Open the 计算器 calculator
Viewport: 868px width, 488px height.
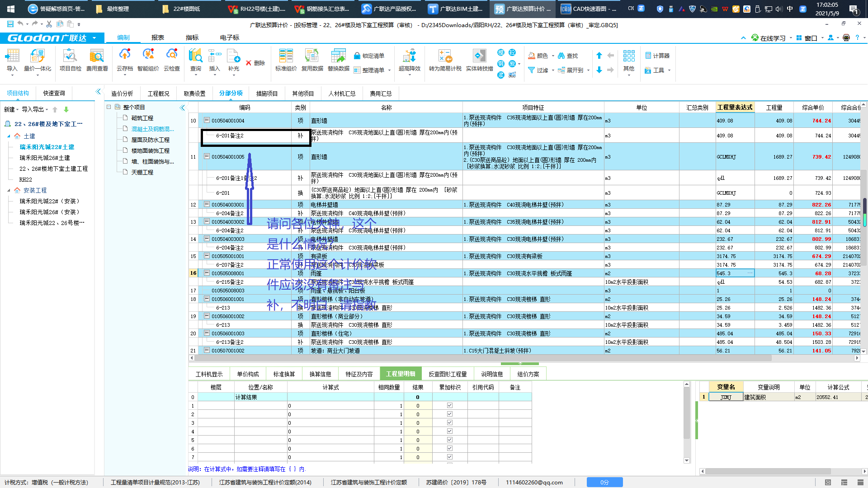click(657, 56)
